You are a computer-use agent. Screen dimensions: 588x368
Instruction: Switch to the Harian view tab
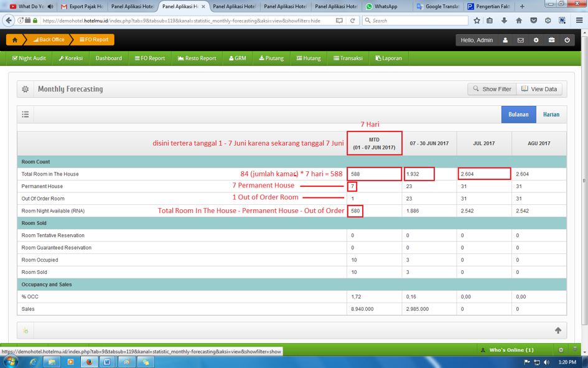click(x=551, y=115)
